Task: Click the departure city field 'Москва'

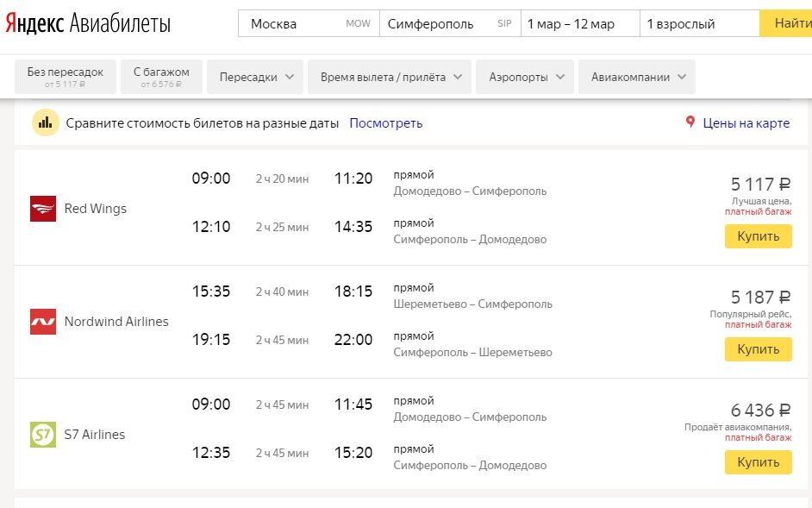Action: pos(309,23)
